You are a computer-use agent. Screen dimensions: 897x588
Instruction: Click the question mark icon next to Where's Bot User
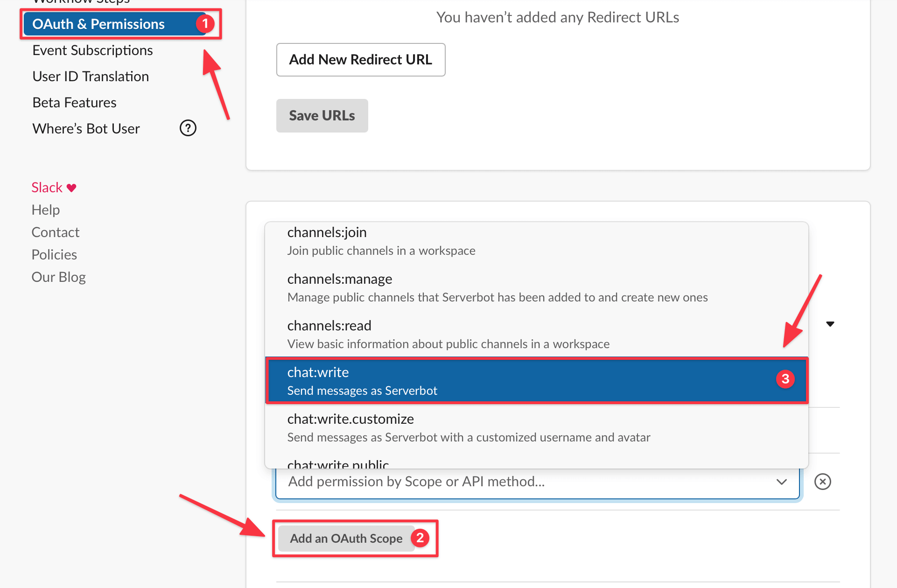188,128
